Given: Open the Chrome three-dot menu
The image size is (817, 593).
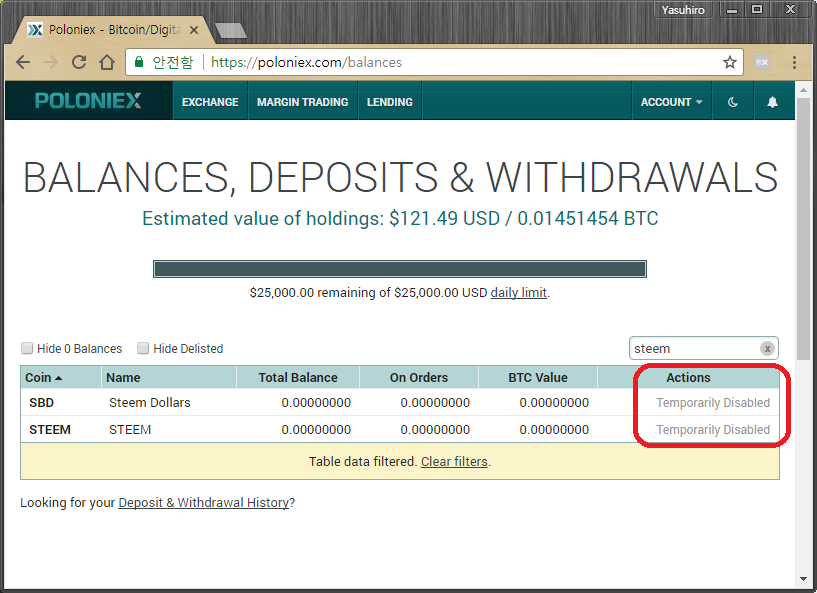Looking at the screenshot, I should click(794, 63).
